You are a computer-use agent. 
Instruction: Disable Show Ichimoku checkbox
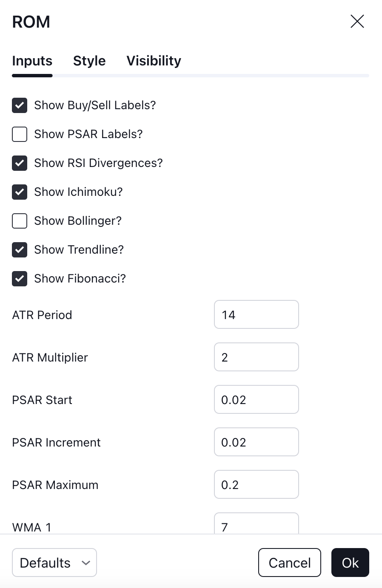[20, 192]
